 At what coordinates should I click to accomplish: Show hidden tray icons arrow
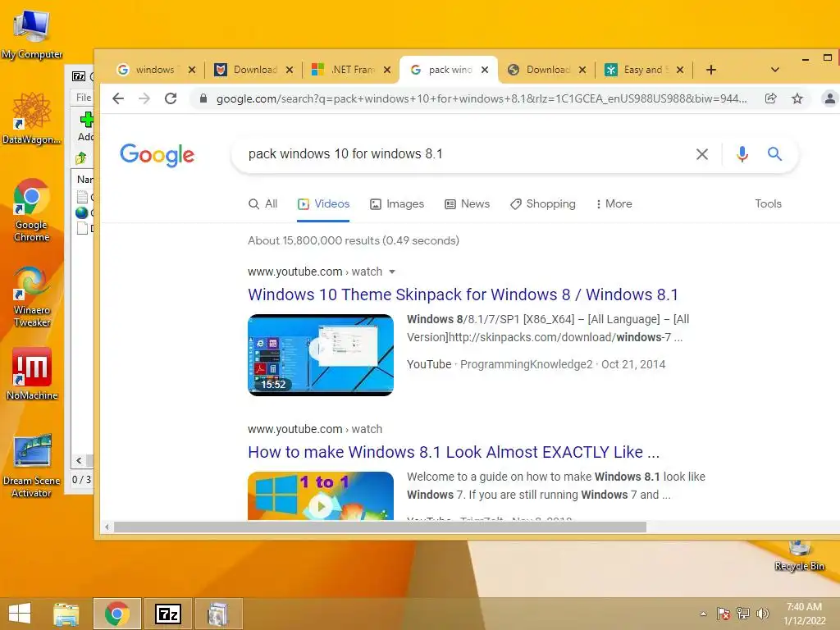click(703, 614)
